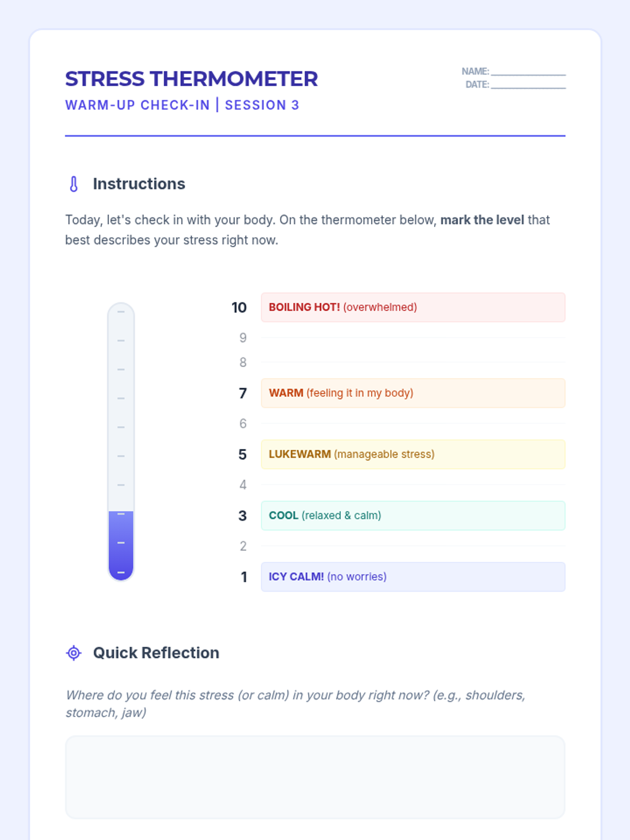This screenshot has width=630, height=840.
Task: Click level number 9 on the scale
Action: click(x=243, y=338)
